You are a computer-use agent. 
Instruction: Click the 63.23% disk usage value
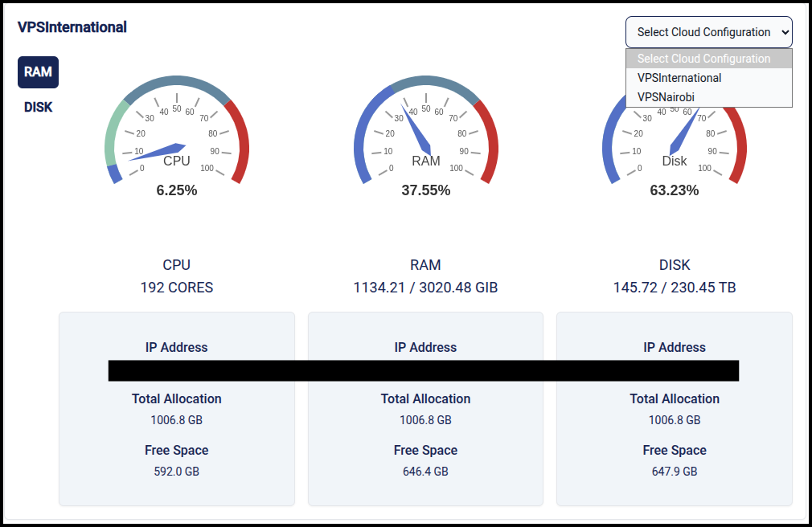(x=675, y=190)
